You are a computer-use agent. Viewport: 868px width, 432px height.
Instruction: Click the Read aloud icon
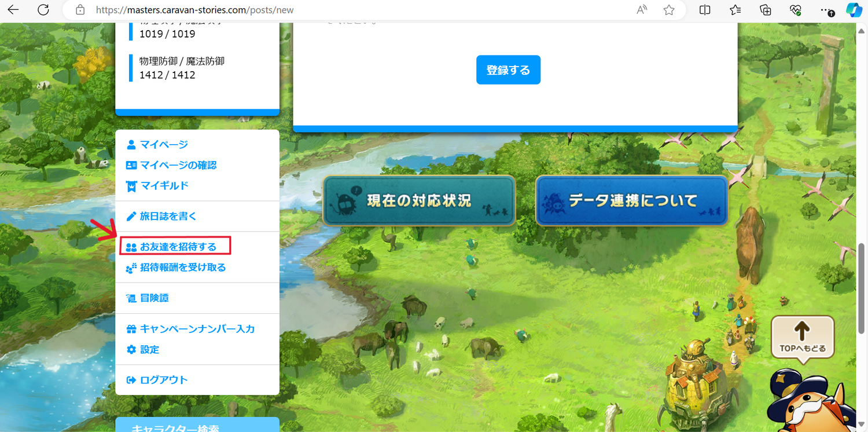coord(642,10)
